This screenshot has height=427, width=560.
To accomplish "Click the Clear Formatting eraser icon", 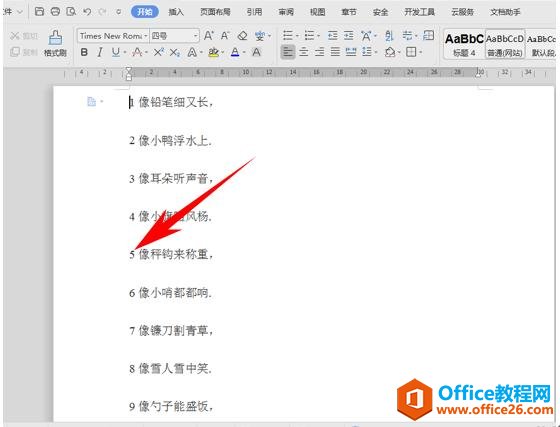I will [242, 36].
